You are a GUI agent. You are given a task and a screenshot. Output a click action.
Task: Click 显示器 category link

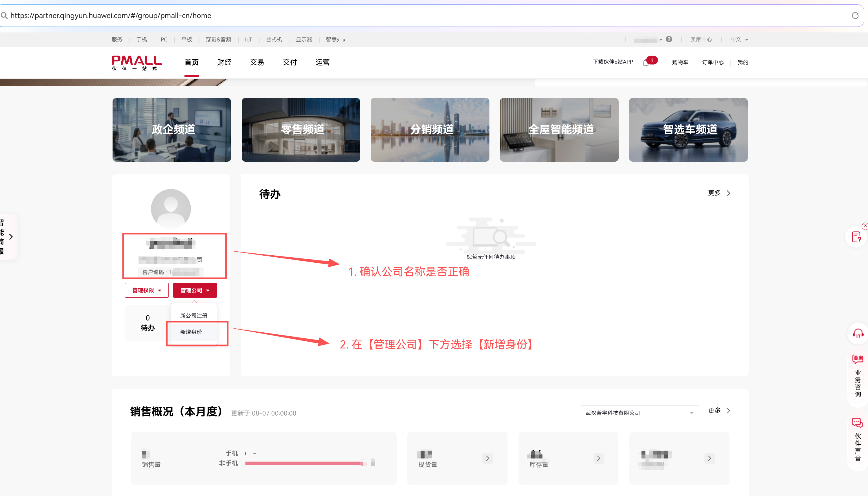coord(304,39)
